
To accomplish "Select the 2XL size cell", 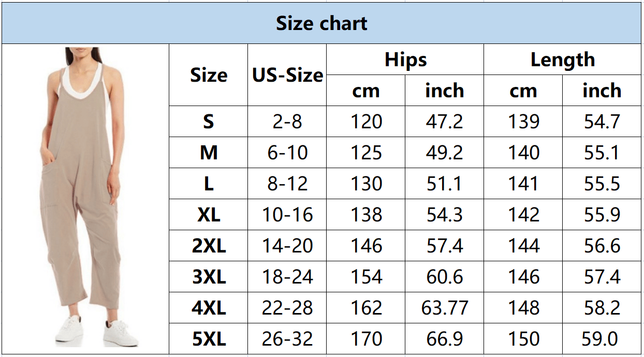I will [209, 246].
